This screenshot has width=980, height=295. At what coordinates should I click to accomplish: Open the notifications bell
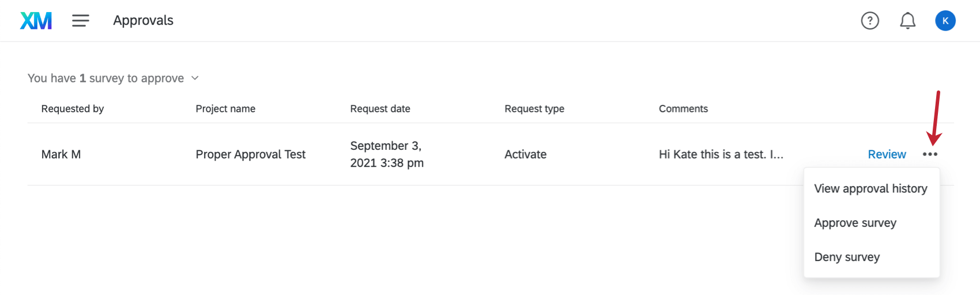tap(907, 21)
